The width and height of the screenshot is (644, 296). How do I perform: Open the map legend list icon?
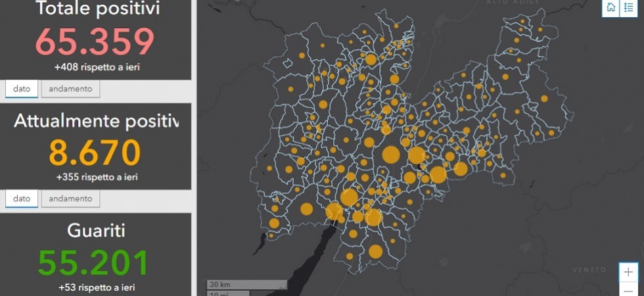629,8
